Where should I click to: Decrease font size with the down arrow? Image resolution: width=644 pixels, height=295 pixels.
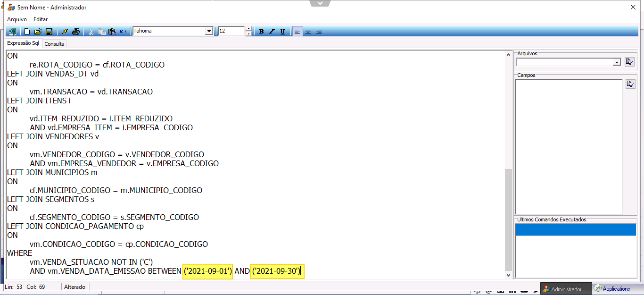(248, 34)
